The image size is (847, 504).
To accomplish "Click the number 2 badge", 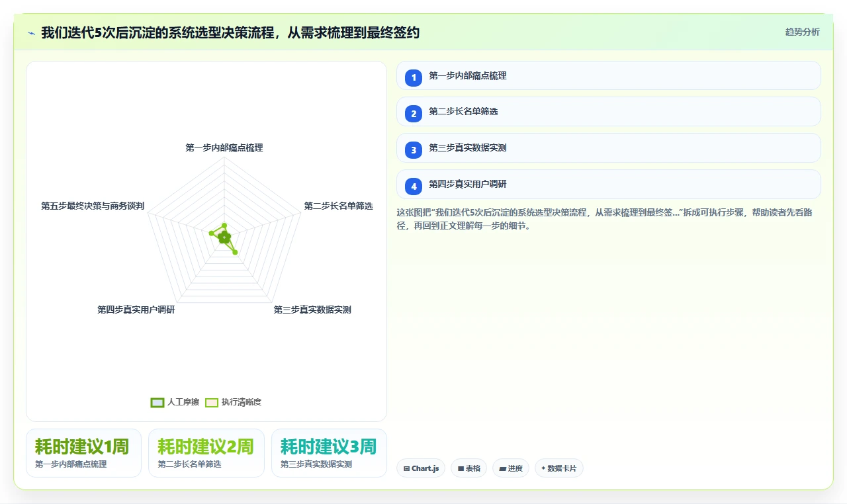I will pyautogui.click(x=414, y=114).
